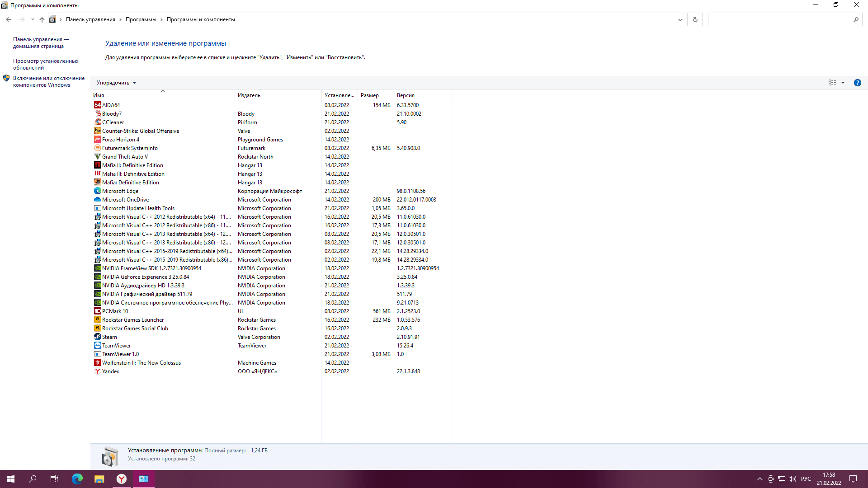Select the TeamViewer 1.0 row
Viewport: 868px width, 488px height.
(x=271, y=354)
